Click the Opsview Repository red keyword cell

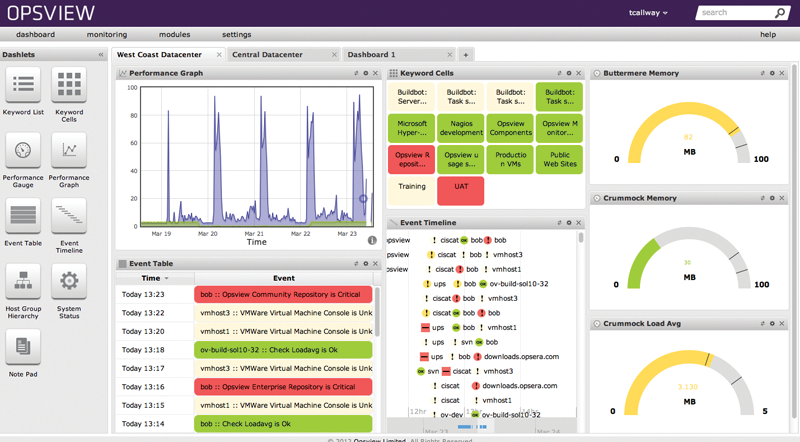coord(411,160)
